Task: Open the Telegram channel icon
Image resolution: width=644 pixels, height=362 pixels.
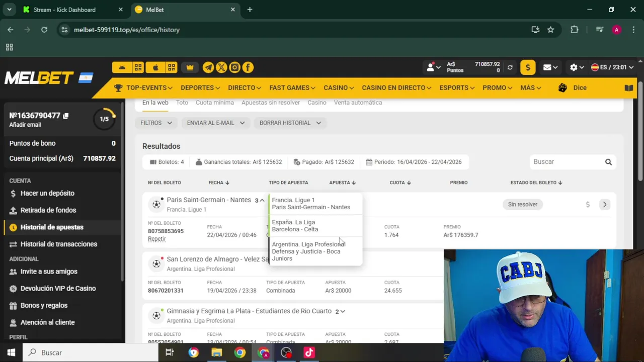Action: pyautogui.click(x=208, y=67)
